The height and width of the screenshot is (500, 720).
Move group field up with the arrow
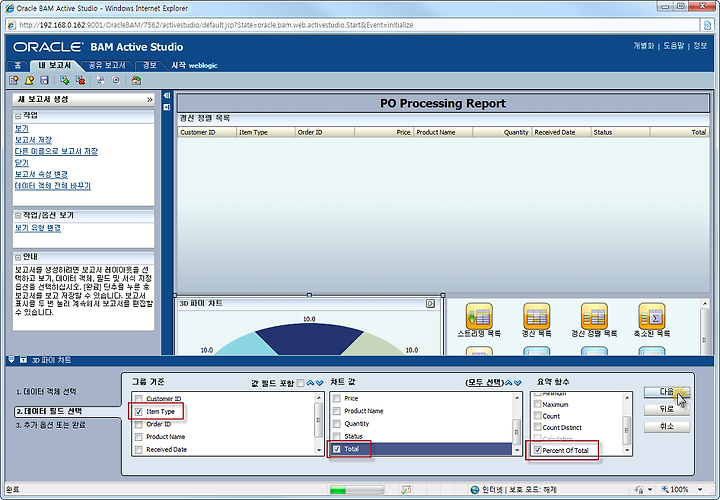[310, 383]
